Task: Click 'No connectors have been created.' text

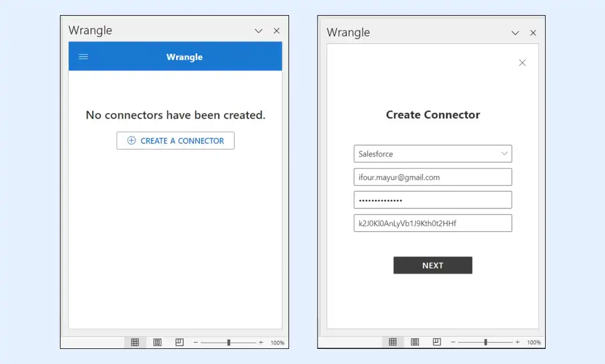Action: click(x=175, y=115)
